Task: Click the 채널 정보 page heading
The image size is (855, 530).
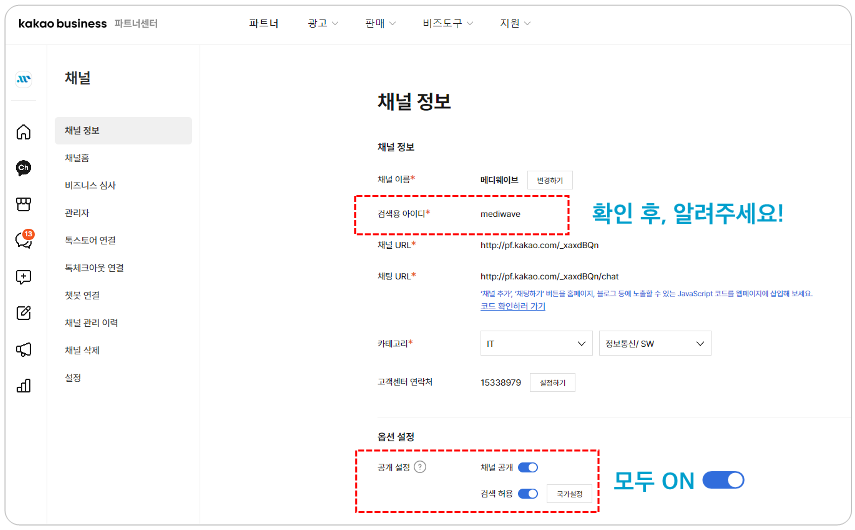Action: coord(414,101)
